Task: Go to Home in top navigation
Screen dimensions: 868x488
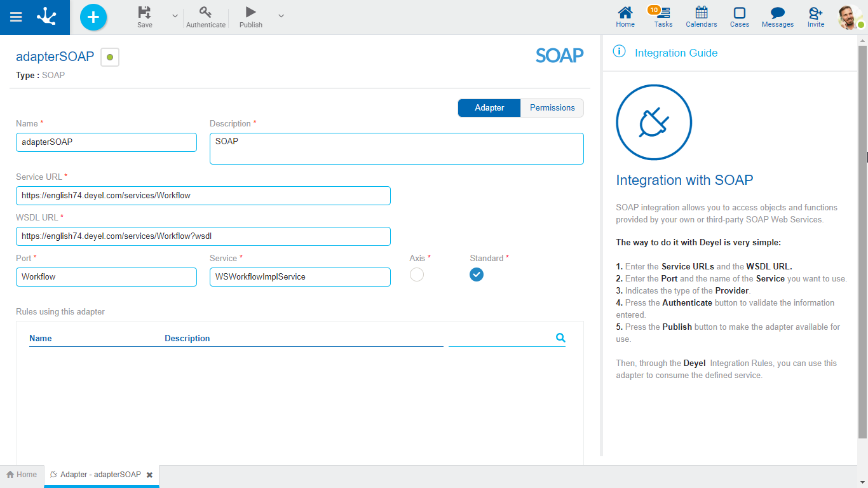Action: pos(625,17)
